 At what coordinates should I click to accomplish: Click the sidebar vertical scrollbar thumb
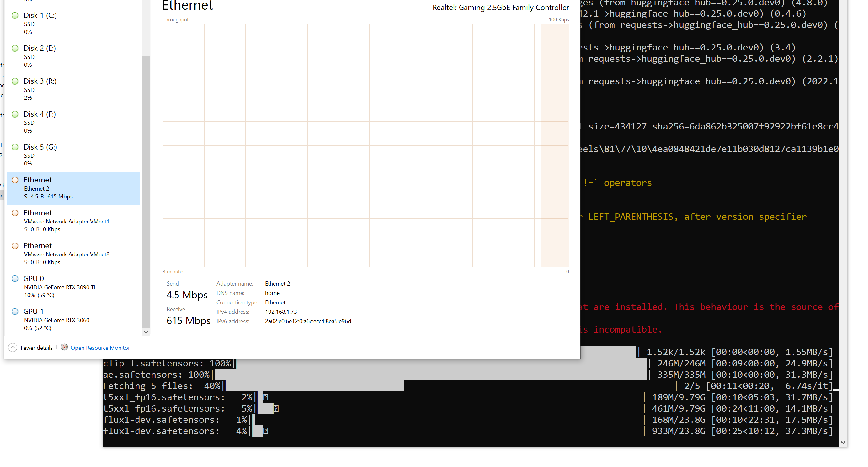click(146, 192)
